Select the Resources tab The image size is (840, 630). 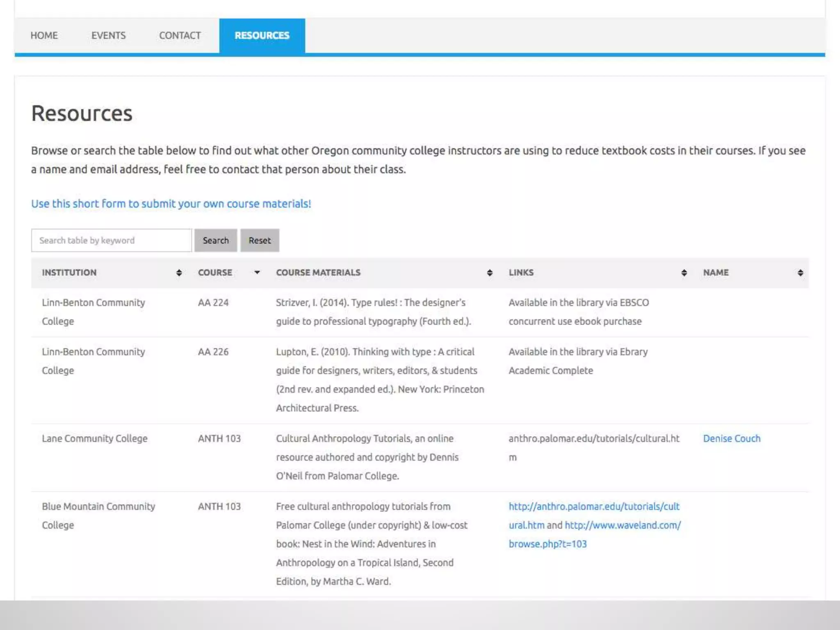[262, 36]
